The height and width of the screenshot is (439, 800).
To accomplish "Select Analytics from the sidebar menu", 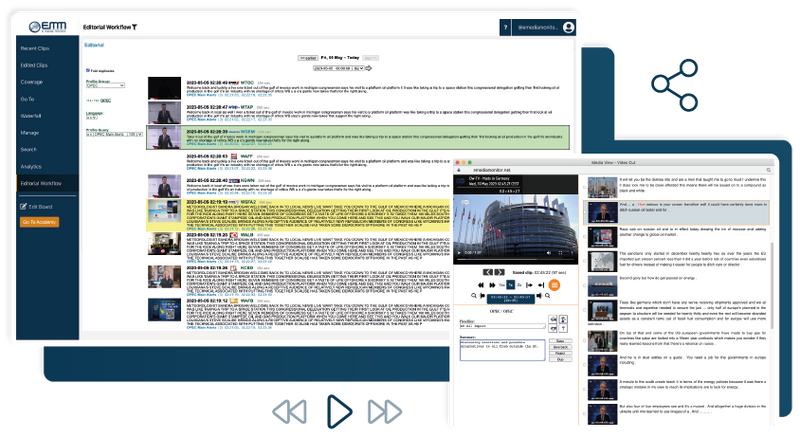I will click(32, 166).
